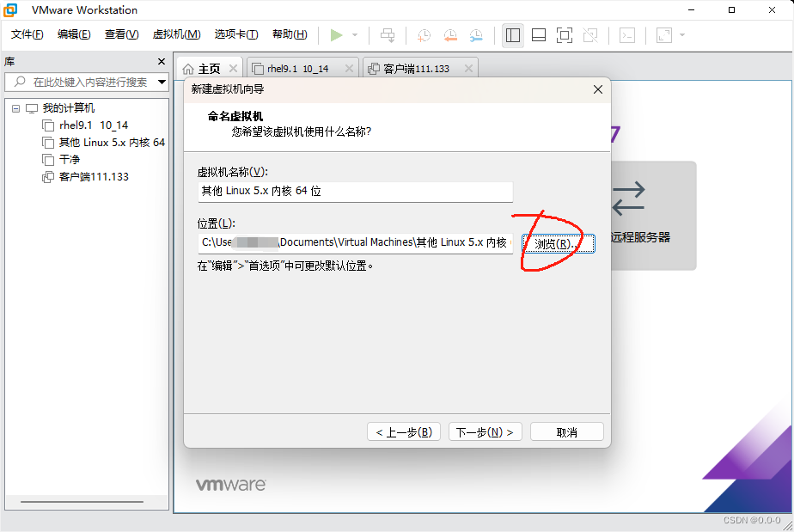Click the console view toolbar icon
The image size is (794, 532).
627,35
